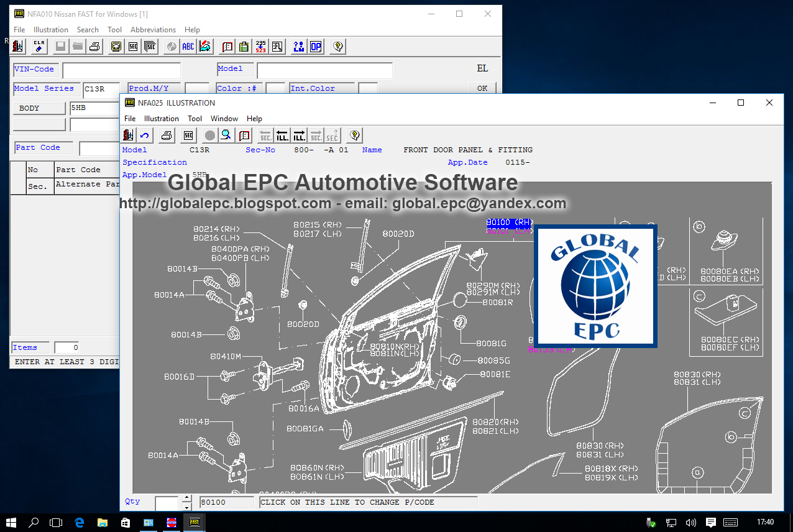793x532 pixels.
Task: Click the 80081R part label
Action: click(x=498, y=303)
